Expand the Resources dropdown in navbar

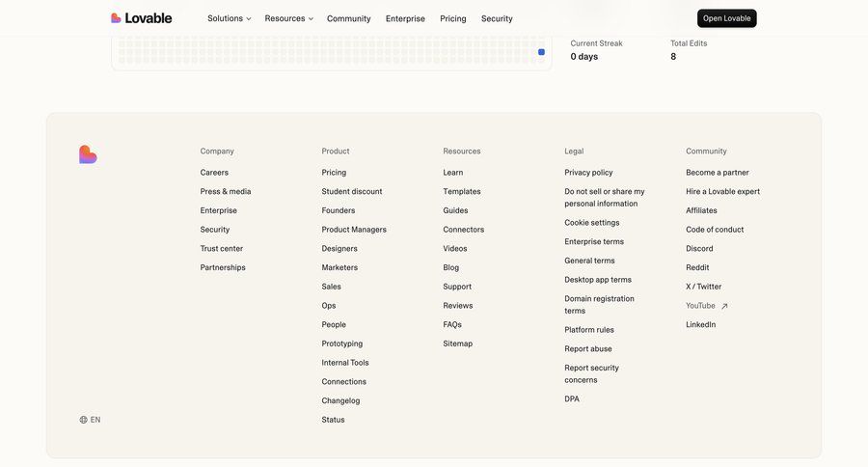coord(289,18)
